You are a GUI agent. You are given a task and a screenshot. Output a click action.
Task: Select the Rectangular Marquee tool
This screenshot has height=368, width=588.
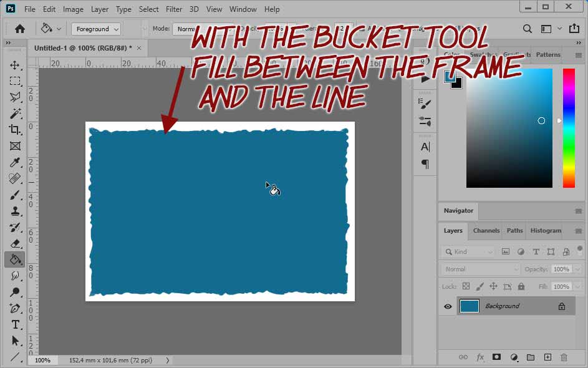tap(15, 81)
